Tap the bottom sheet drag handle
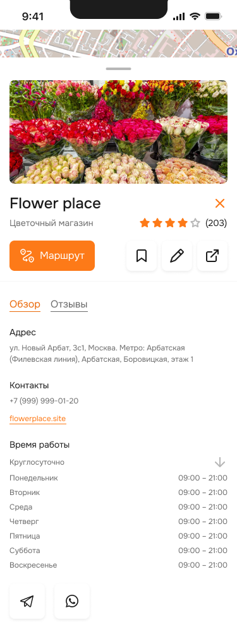The image size is (237, 644). click(119, 69)
